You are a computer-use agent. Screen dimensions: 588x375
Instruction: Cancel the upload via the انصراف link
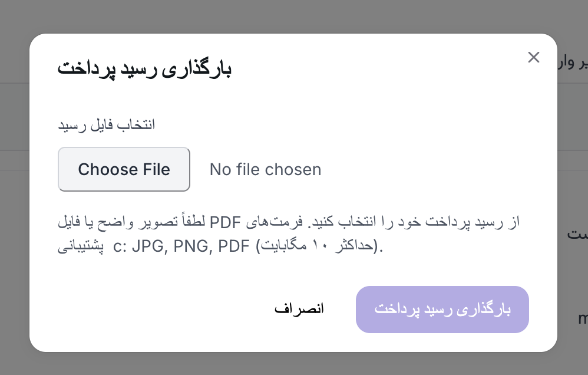tap(299, 308)
